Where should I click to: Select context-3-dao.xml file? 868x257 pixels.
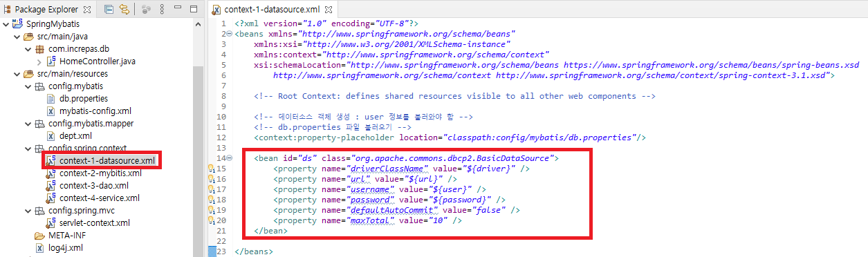93,185
